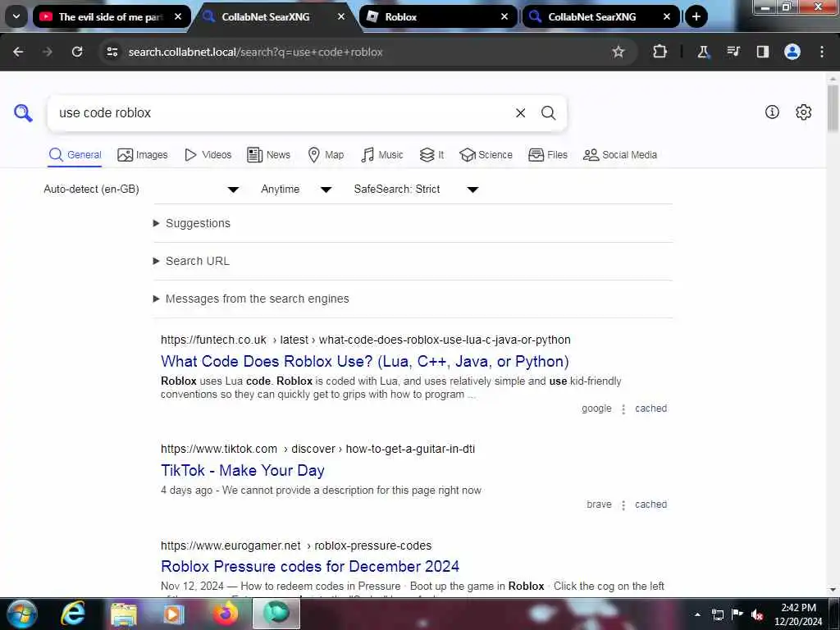Open Roblox Pressure codes for December 2024
The image size is (840, 630).
coord(310,566)
